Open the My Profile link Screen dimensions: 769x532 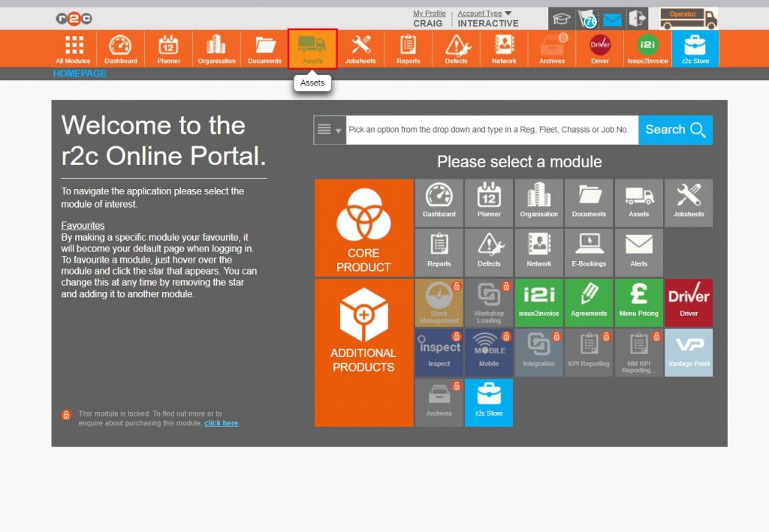point(429,13)
